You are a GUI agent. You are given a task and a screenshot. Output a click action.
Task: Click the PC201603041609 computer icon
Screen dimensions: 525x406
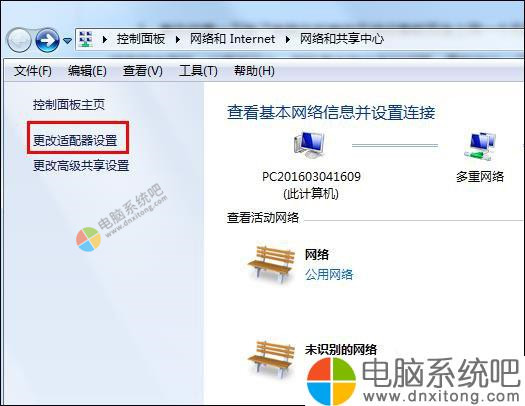pos(309,145)
